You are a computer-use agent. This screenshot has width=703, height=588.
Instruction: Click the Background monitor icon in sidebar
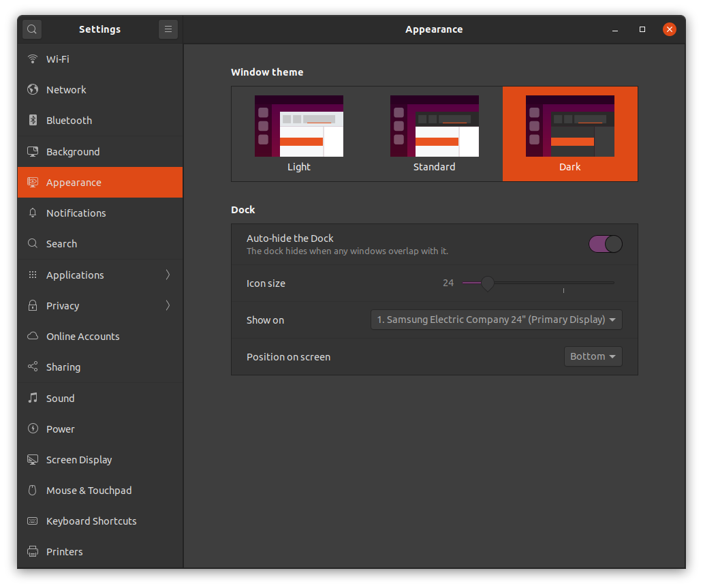pyautogui.click(x=33, y=151)
